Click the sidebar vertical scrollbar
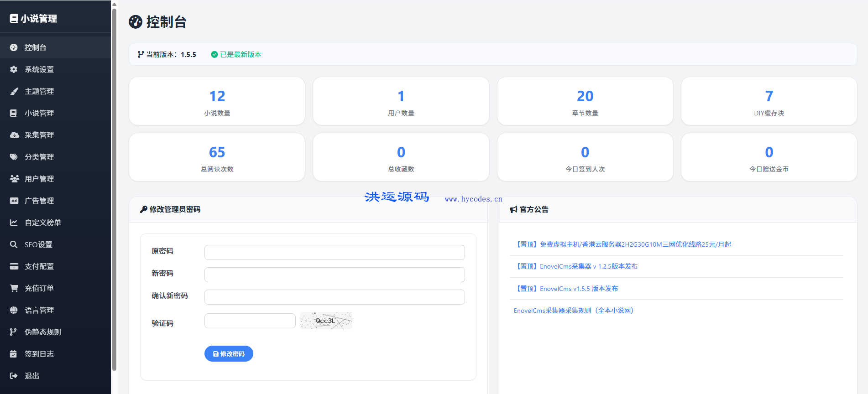868x394 pixels. pyautogui.click(x=114, y=189)
